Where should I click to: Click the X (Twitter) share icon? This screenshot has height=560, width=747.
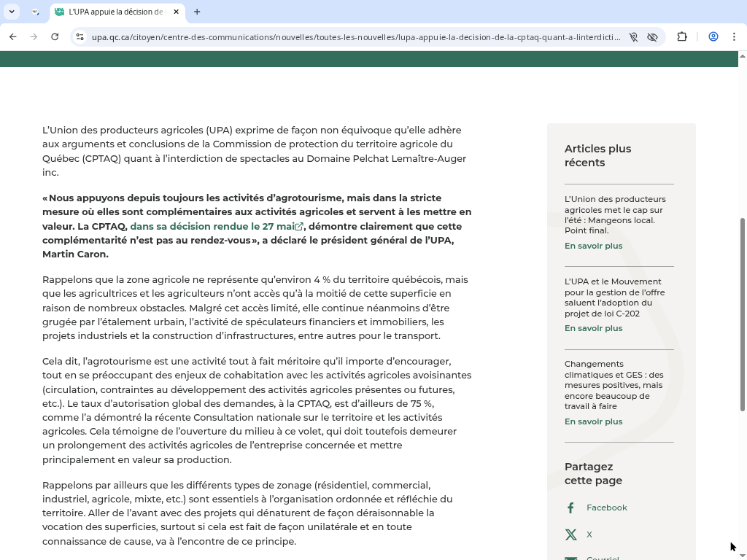[570, 534]
